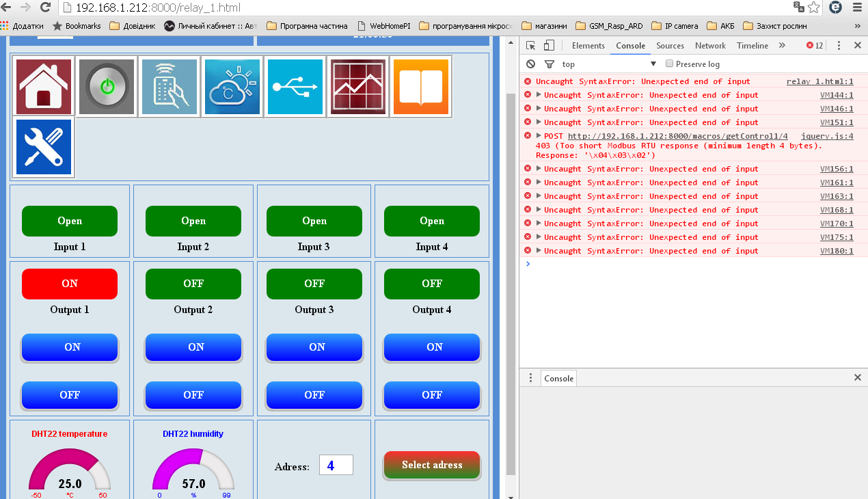Expand error entry for VM163:1
868x499 pixels.
pos(539,196)
